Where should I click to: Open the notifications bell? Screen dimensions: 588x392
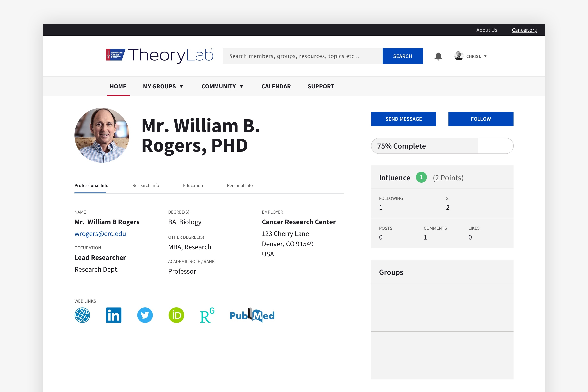pyautogui.click(x=438, y=56)
